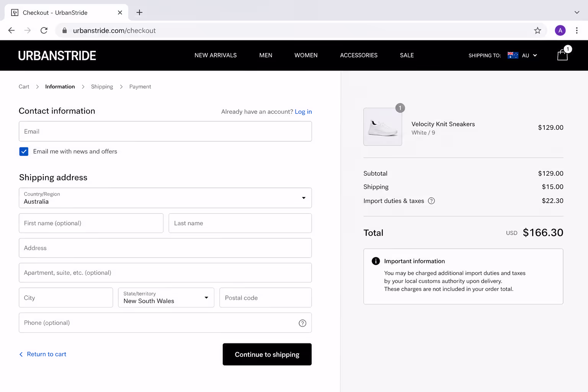Screen dimensions: 588x392
Task: Go back using browser back arrow
Action: [11, 31]
